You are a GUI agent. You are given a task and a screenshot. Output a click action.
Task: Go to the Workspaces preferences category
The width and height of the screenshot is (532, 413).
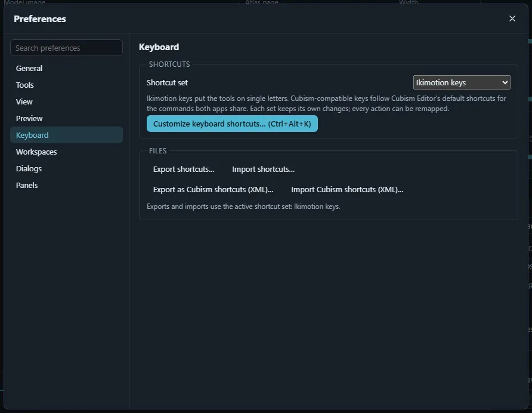click(x=67, y=152)
